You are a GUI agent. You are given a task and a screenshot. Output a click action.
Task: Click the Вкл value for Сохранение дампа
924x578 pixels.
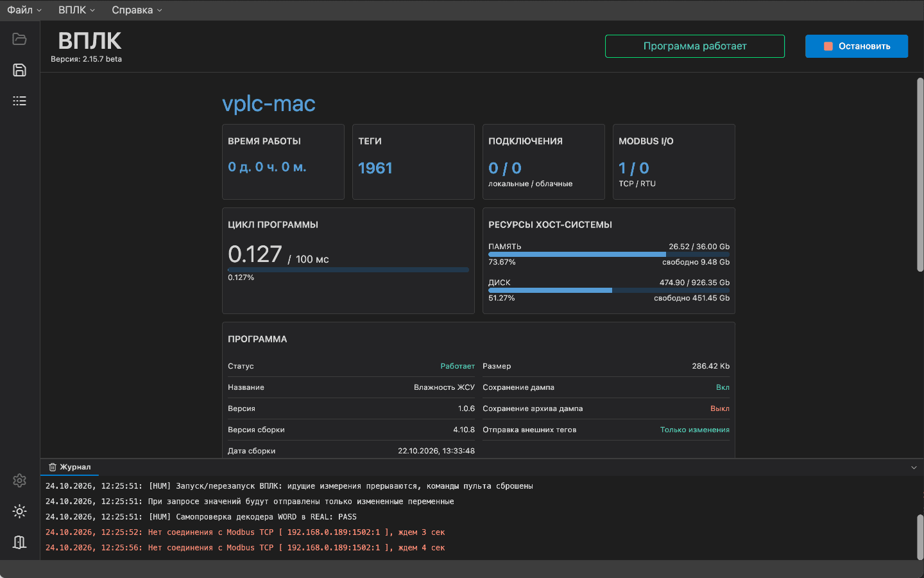[723, 387]
